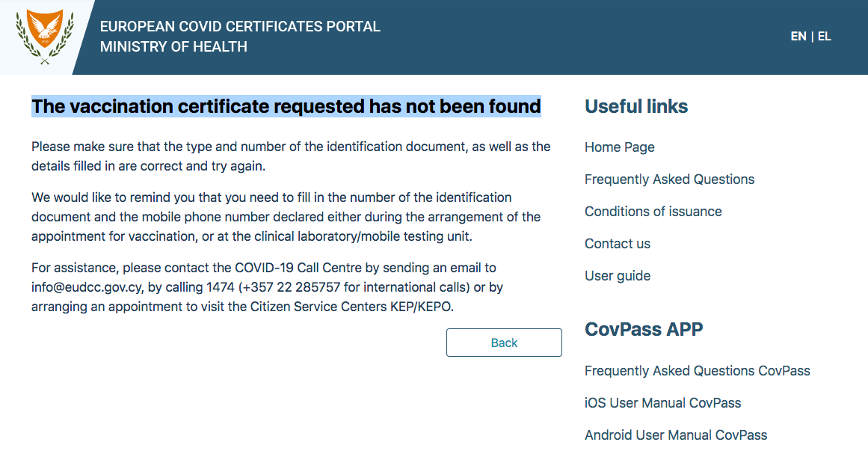Open the User guide link
868x451 pixels.
tap(618, 275)
